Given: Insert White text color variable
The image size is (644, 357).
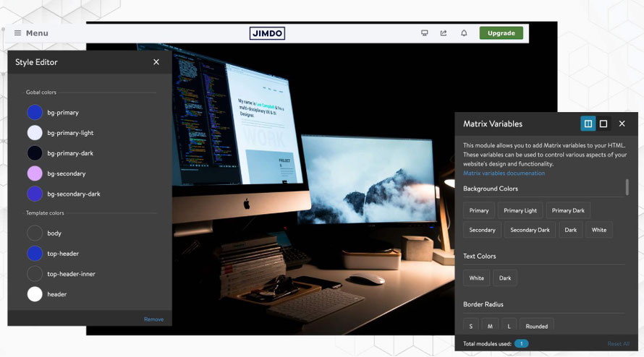Looking at the screenshot, I should pos(476,278).
